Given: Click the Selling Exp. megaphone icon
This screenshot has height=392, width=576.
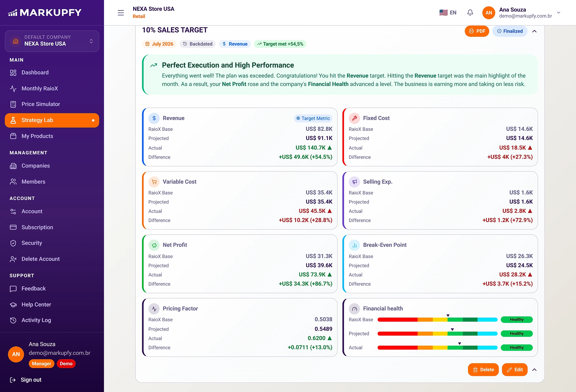Looking at the screenshot, I should 354,182.
